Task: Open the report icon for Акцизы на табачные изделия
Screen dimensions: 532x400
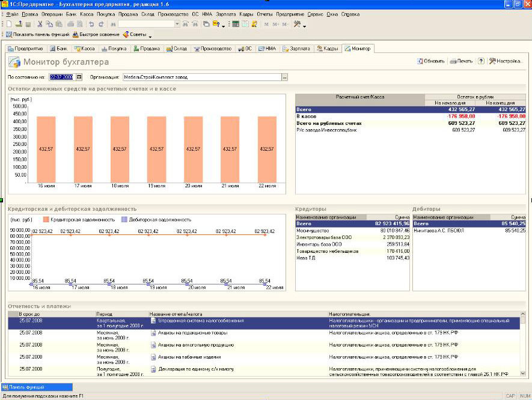Action: pyautogui.click(x=153, y=357)
